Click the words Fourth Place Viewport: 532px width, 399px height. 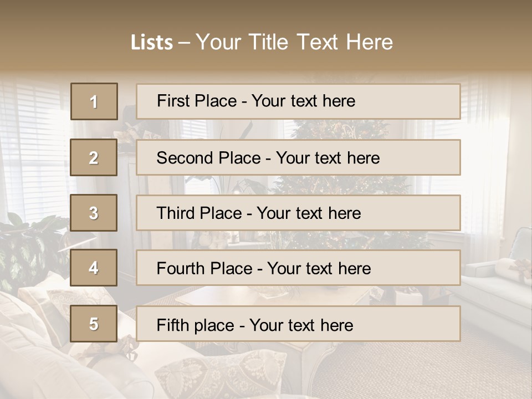click(204, 269)
